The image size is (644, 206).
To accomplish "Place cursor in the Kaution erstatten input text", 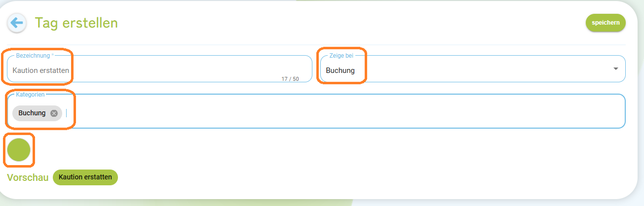I will tap(41, 70).
